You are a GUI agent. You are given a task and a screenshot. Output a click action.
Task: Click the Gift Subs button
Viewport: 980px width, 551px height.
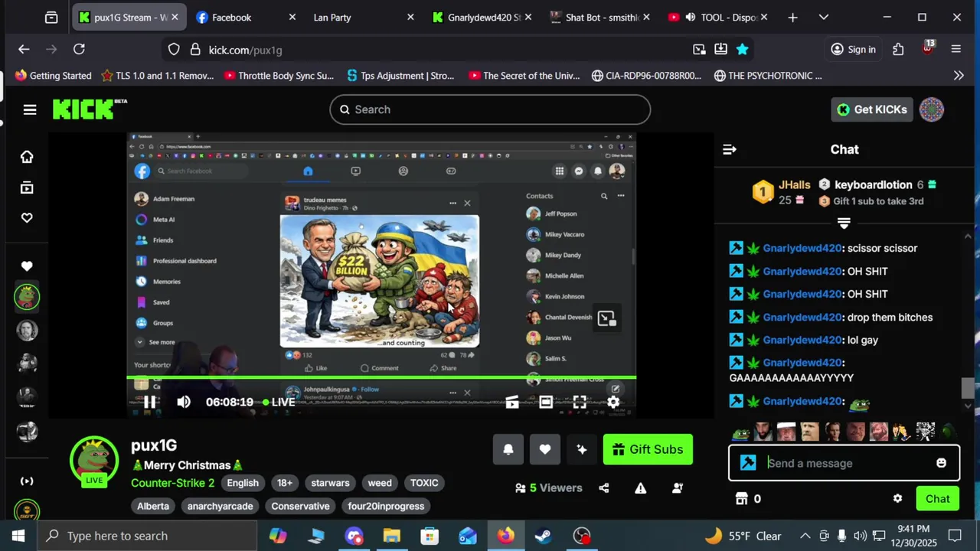(648, 449)
